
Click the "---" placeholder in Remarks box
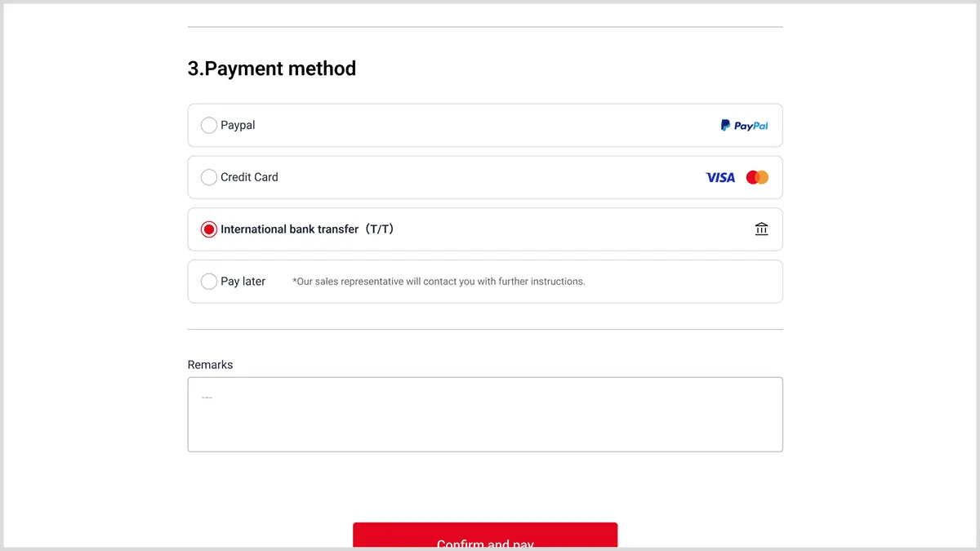coord(207,398)
